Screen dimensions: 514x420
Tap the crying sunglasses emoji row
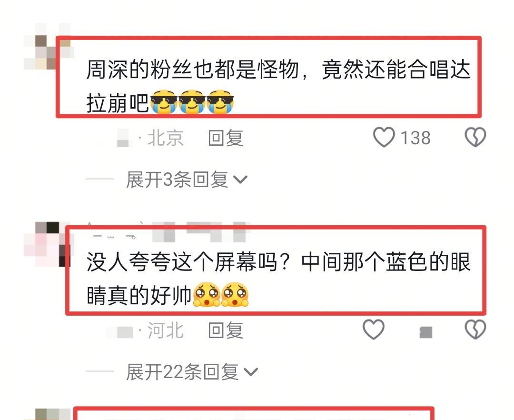tap(192, 101)
